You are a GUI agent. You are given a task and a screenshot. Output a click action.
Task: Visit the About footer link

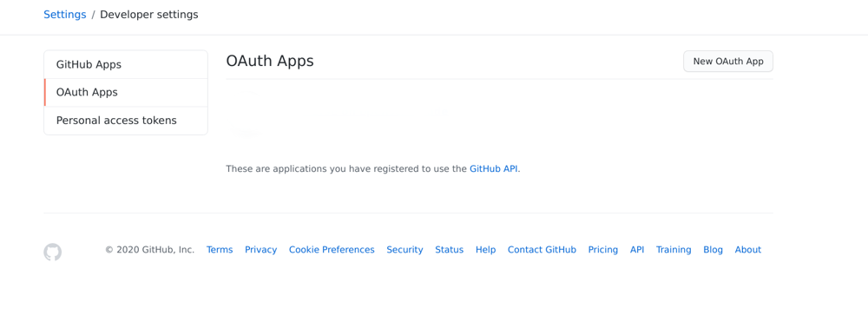pyautogui.click(x=748, y=250)
